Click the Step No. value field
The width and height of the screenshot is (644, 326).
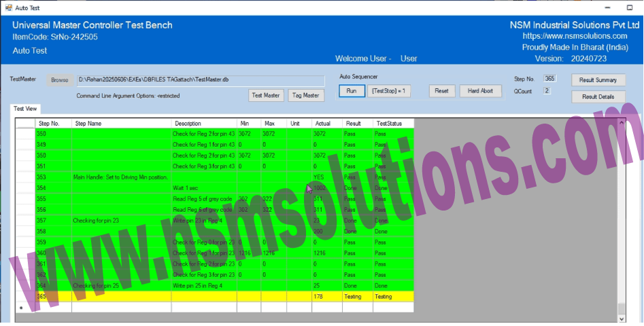550,79
